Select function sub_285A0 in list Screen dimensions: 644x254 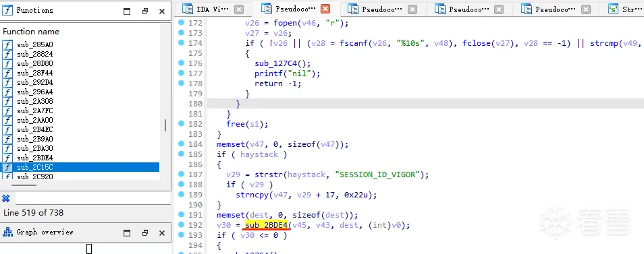coord(35,44)
